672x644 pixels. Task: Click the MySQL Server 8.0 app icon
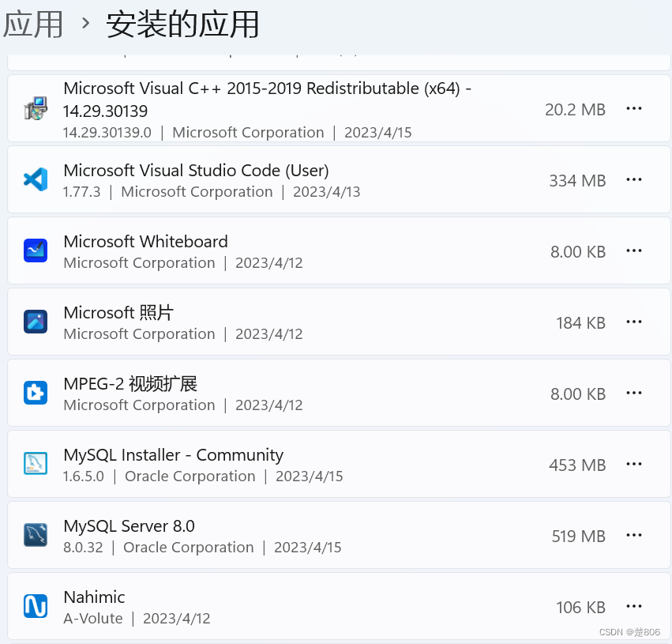pyautogui.click(x=36, y=535)
